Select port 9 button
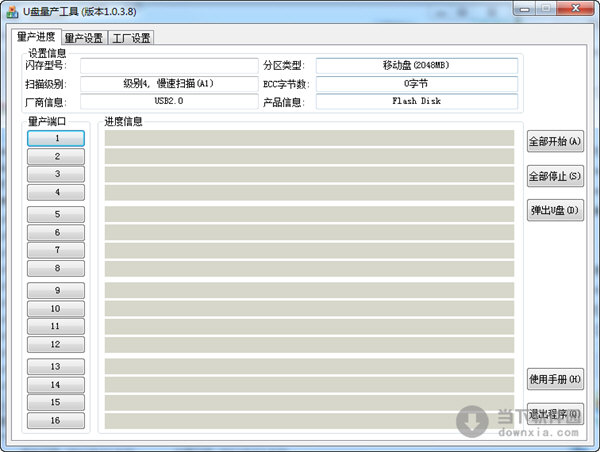The width and height of the screenshot is (600, 452). (x=57, y=291)
